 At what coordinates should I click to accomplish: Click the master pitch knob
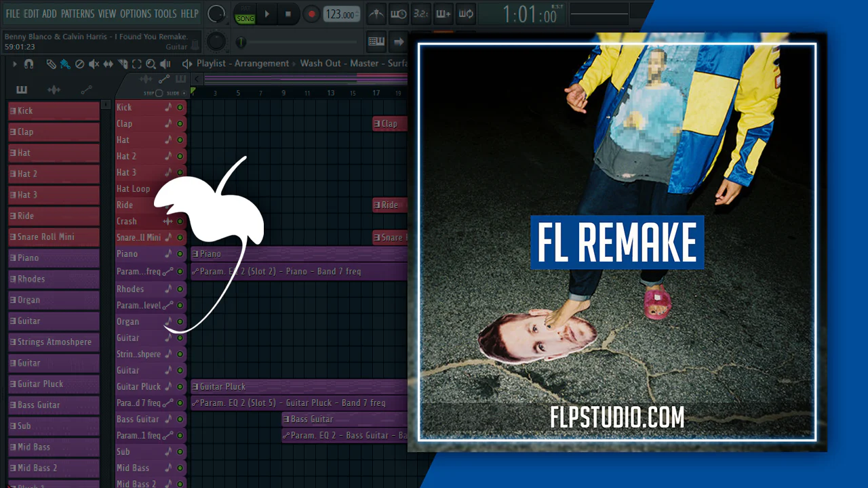coord(216,41)
